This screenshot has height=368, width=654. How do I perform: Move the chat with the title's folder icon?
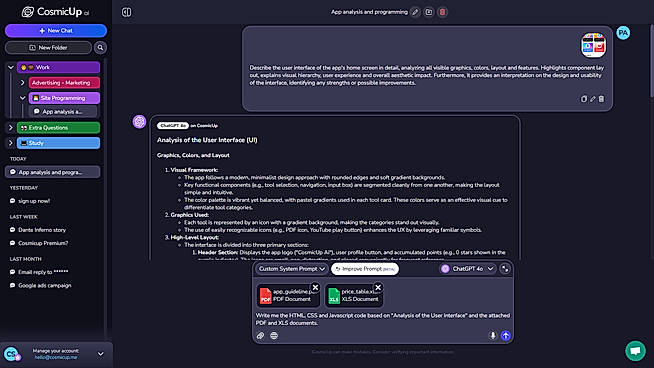pos(429,12)
